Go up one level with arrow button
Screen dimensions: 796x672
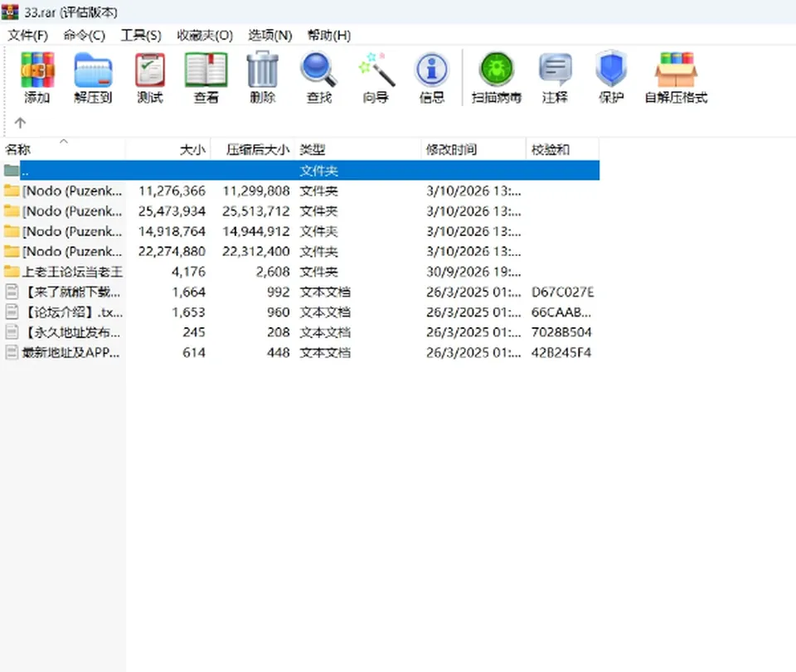20,123
